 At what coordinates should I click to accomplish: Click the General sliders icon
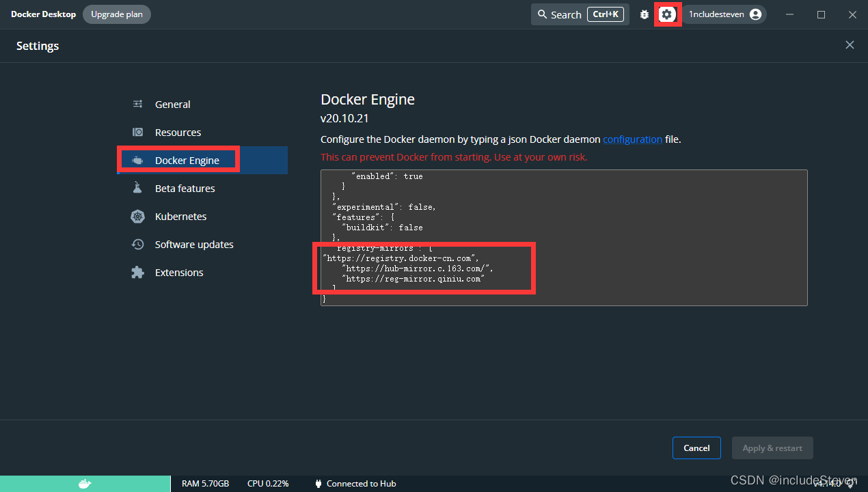point(137,105)
